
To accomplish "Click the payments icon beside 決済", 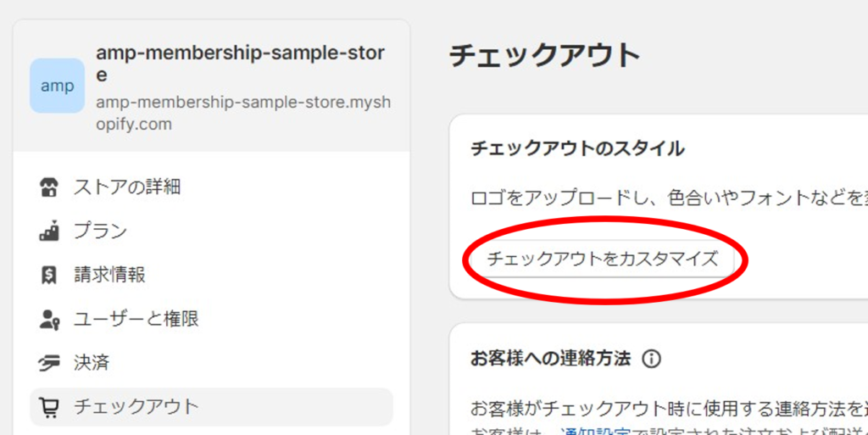I will [x=49, y=364].
